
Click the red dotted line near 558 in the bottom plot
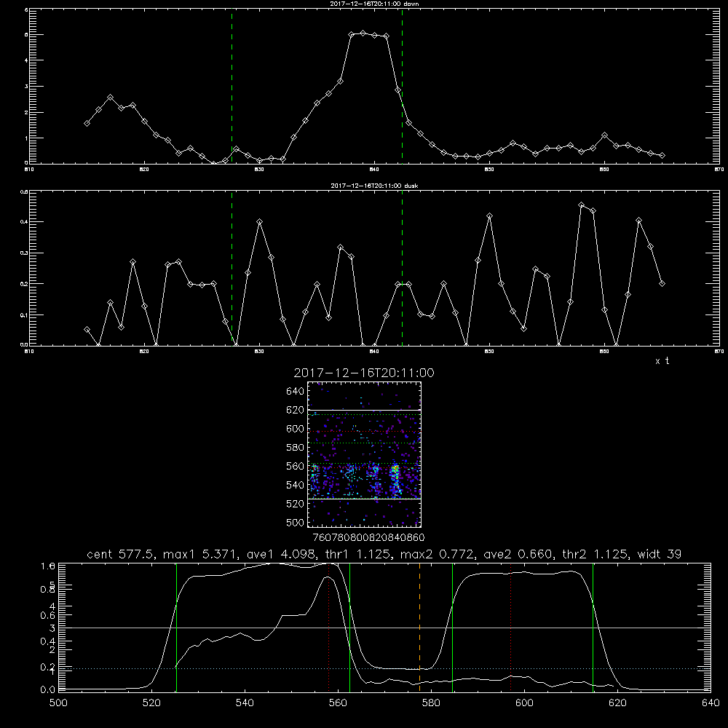coord(329,627)
